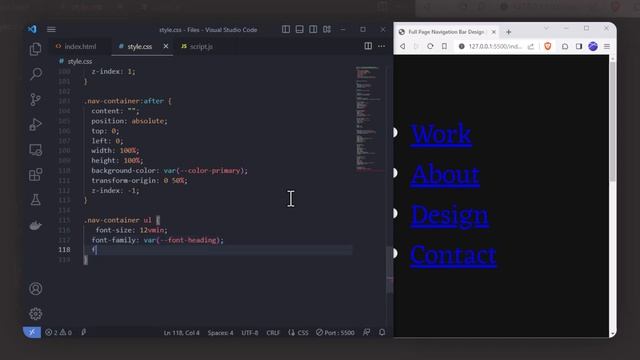
Task: Open the browser profile avatar
Action: (593, 47)
